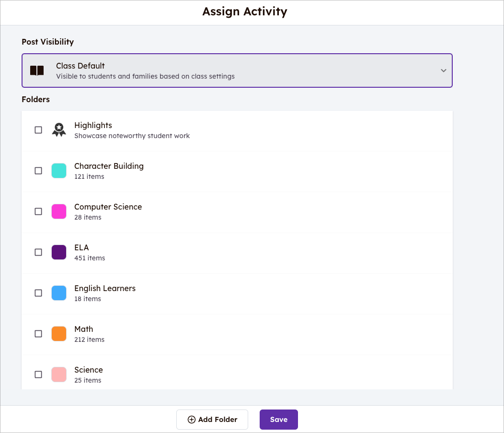Check the Science folder checkbox
The width and height of the screenshot is (504, 433).
(x=38, y=374)
